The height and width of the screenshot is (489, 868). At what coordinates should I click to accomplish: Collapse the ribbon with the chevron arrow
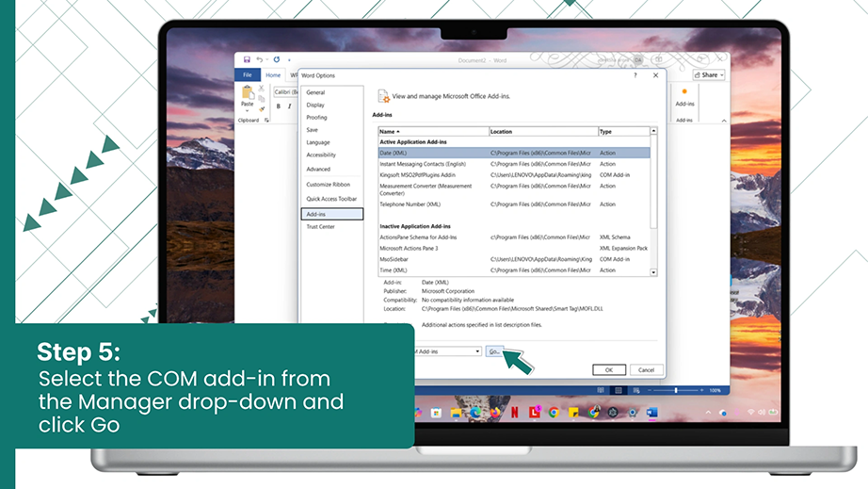[724, 121]
